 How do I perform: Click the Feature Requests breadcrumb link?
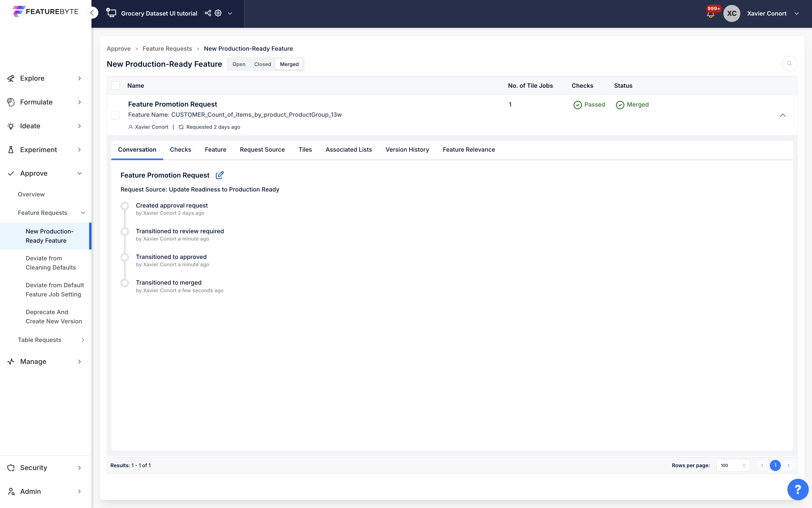click(x=167, y=49)
